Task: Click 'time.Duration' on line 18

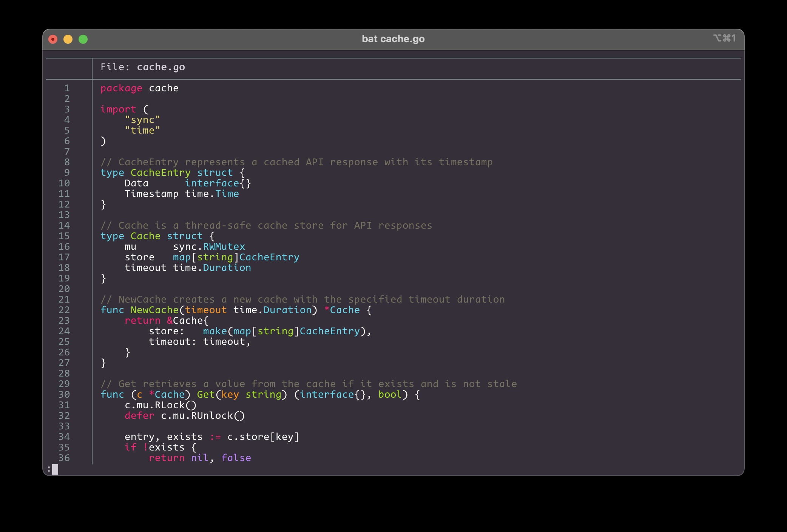Action: 212,268
